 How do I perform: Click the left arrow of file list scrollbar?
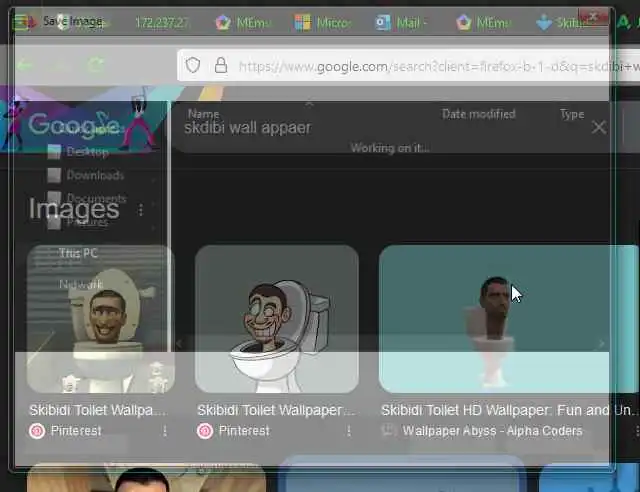(x=179, y=344)
